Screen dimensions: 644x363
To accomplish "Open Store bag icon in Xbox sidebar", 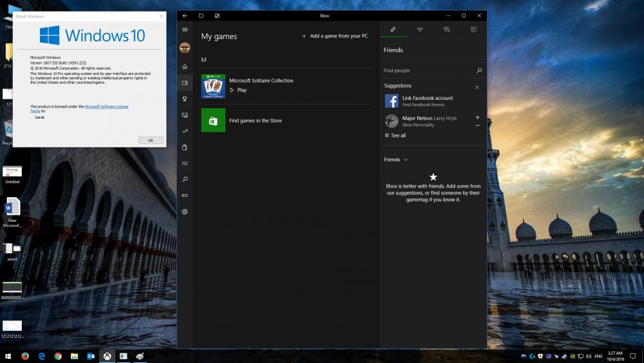I will point(185,147).
